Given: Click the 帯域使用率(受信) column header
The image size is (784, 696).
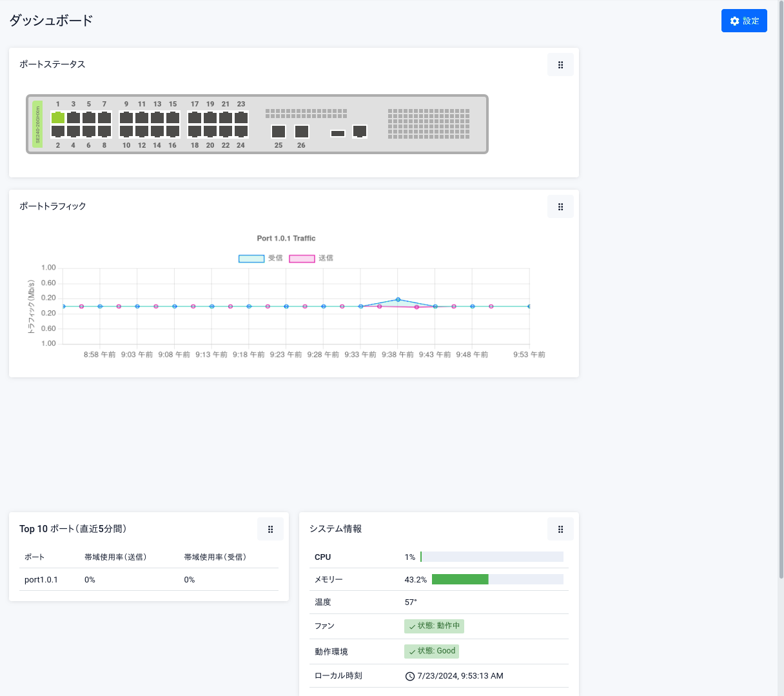Looking at the screenshot, I should 215,557.
